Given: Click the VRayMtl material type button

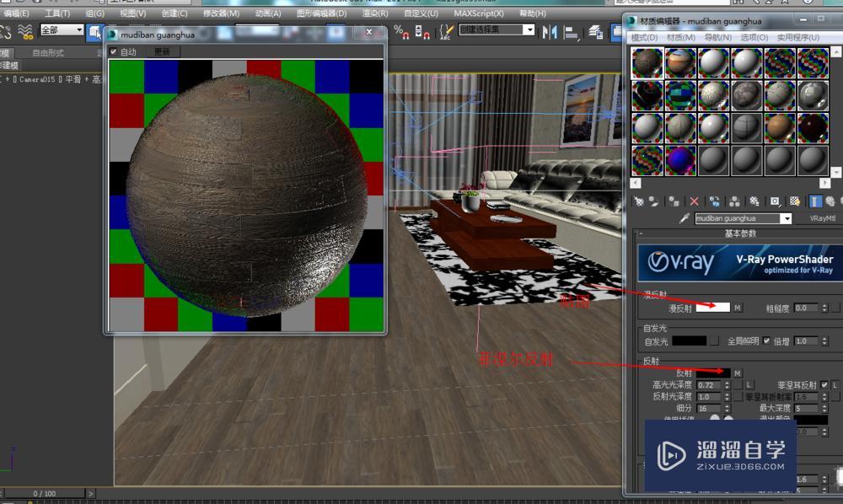Looking at the screenshot, I should (x=823, y=218).
